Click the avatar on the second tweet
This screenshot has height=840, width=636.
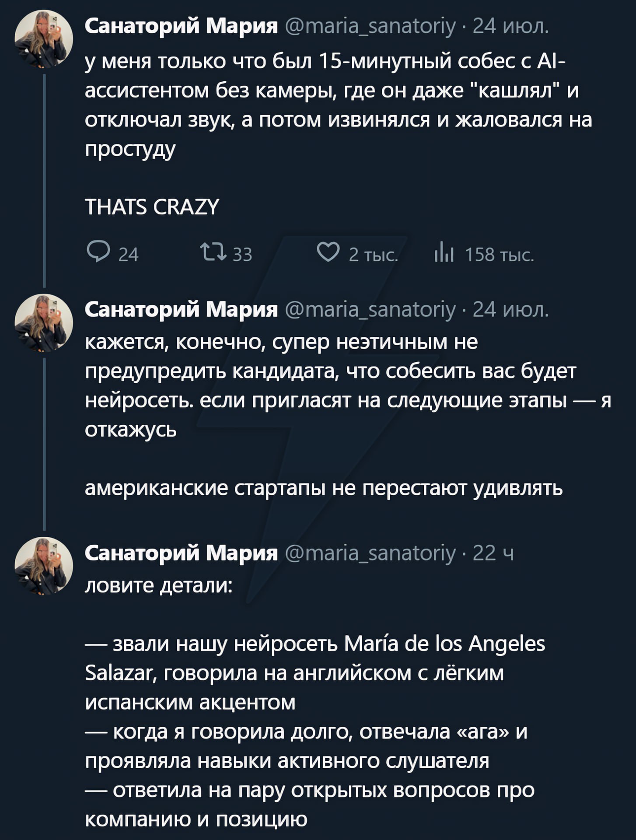[44, 323]
